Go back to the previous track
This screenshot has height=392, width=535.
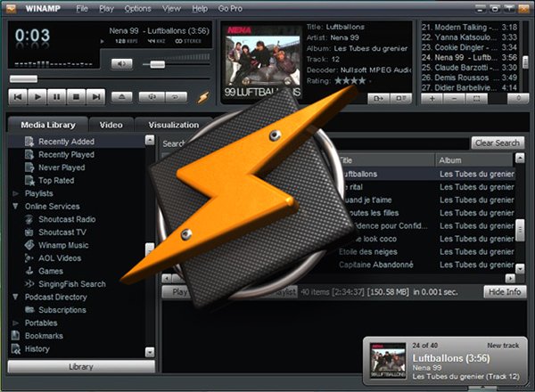click(x=19, y=96)
